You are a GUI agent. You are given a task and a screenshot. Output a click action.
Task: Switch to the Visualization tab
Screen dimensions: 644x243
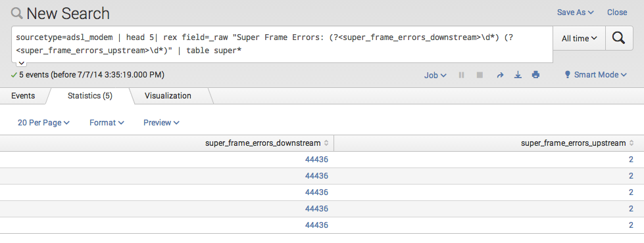click(x=168, y=96)
